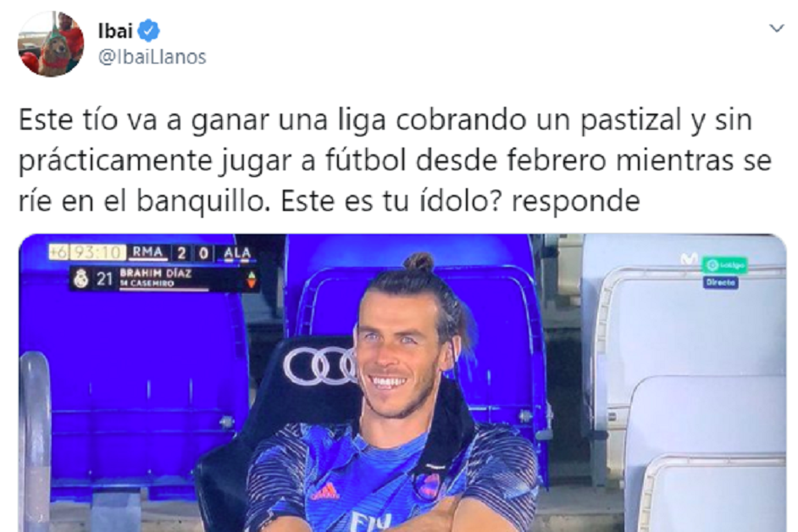Click the +6 added time indicator
Viewport: 798px width, 532px height.
pyautogui.click(x=58, y=252)
